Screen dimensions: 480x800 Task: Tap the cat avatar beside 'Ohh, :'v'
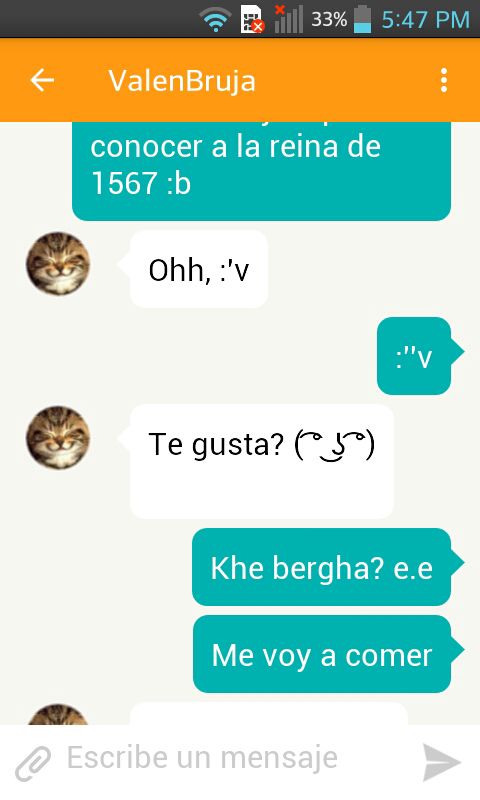pos(58,263)
